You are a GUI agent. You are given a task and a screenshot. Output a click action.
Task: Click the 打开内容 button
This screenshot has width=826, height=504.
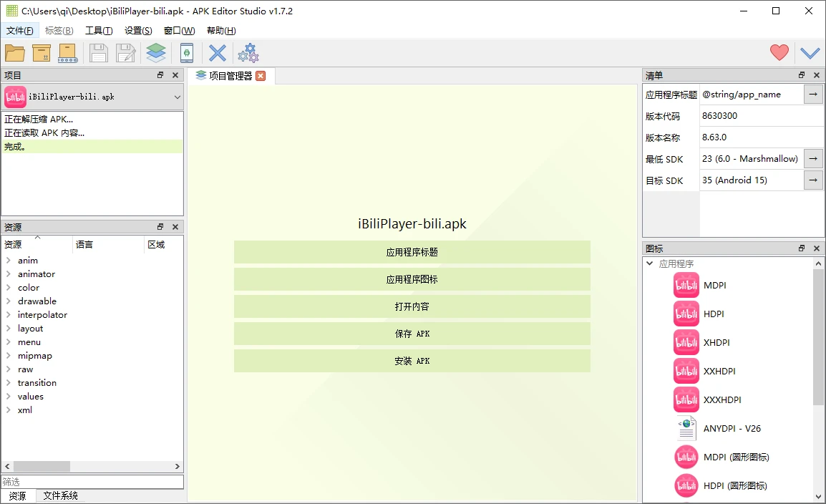(x=412, y=306)
